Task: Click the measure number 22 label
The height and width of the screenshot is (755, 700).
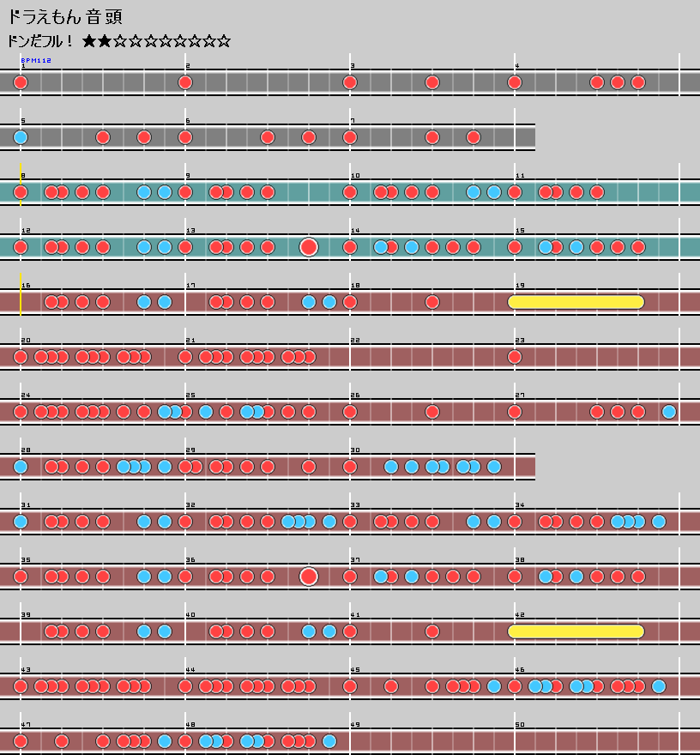Action: point(355,341)
